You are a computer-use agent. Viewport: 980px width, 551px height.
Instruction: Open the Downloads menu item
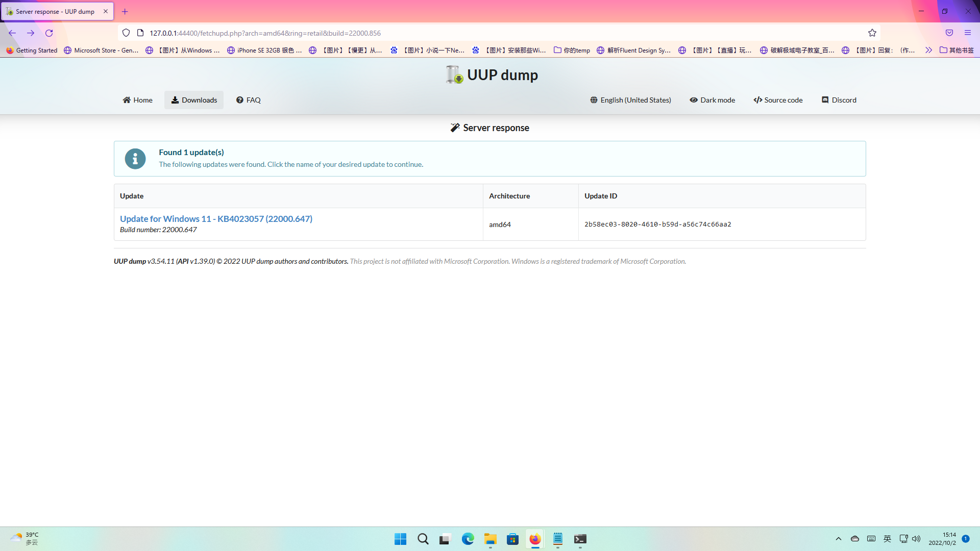pos(194,100)
